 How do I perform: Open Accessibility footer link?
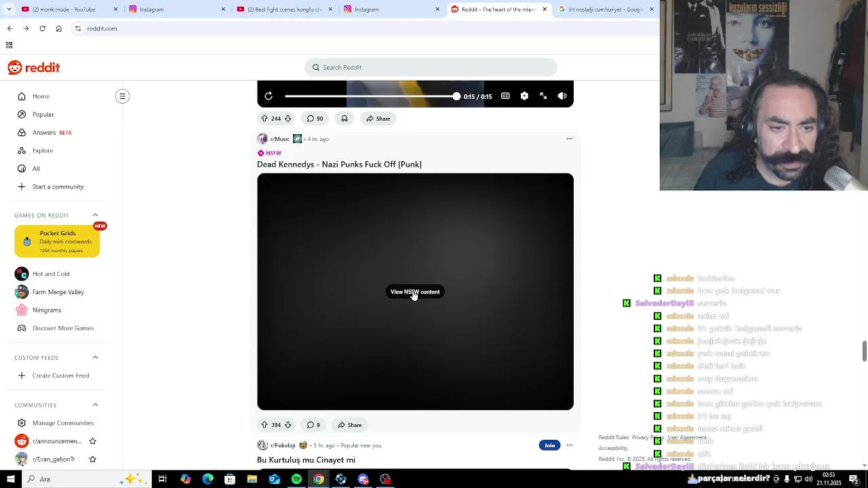(x=613, y=448)
